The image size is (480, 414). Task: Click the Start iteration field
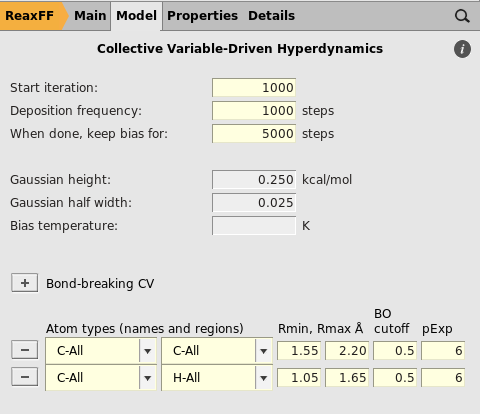pos(254,88)
